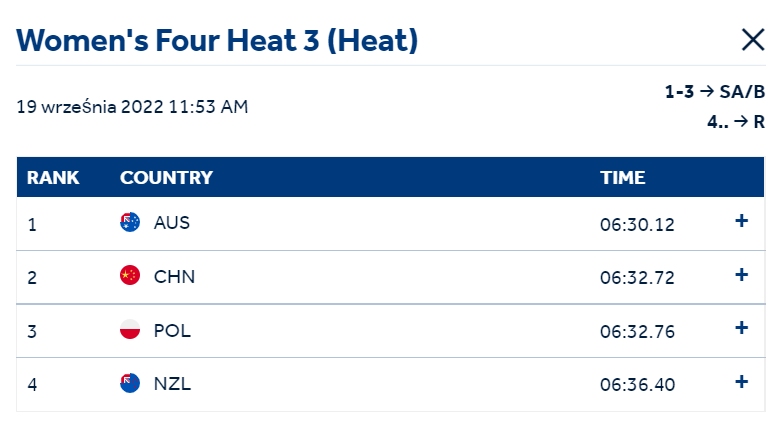
Task: Click the China flag icon
Action: coord(130,276)
